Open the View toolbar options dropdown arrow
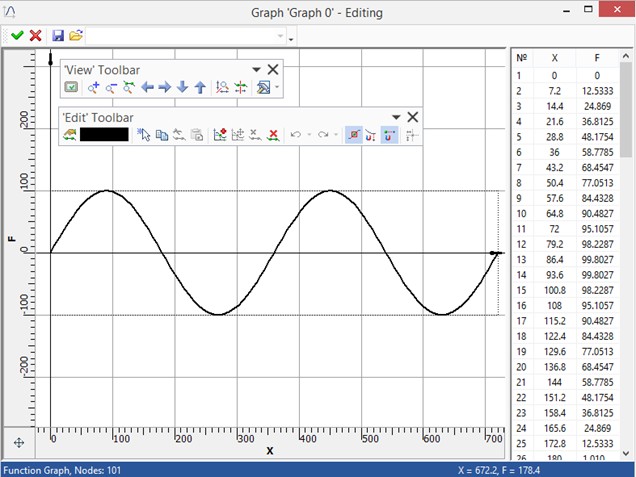 click(x=257, y=70)
